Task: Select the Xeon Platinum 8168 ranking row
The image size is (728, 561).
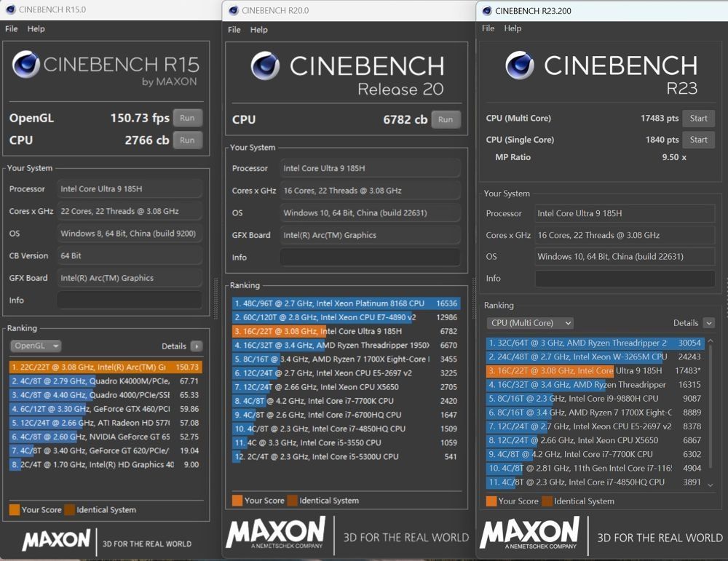Action: pyautogui.click(x=346, y=303)
